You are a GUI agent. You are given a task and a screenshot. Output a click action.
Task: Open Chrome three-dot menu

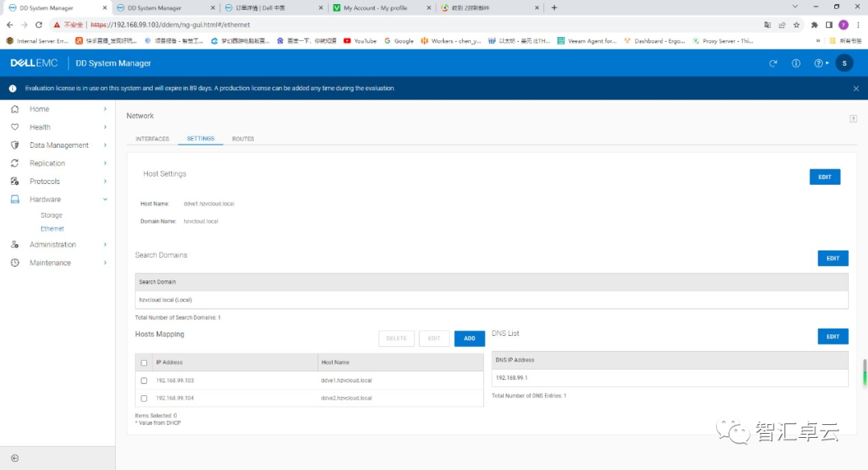pyautogui.click(x=858, y=25)
